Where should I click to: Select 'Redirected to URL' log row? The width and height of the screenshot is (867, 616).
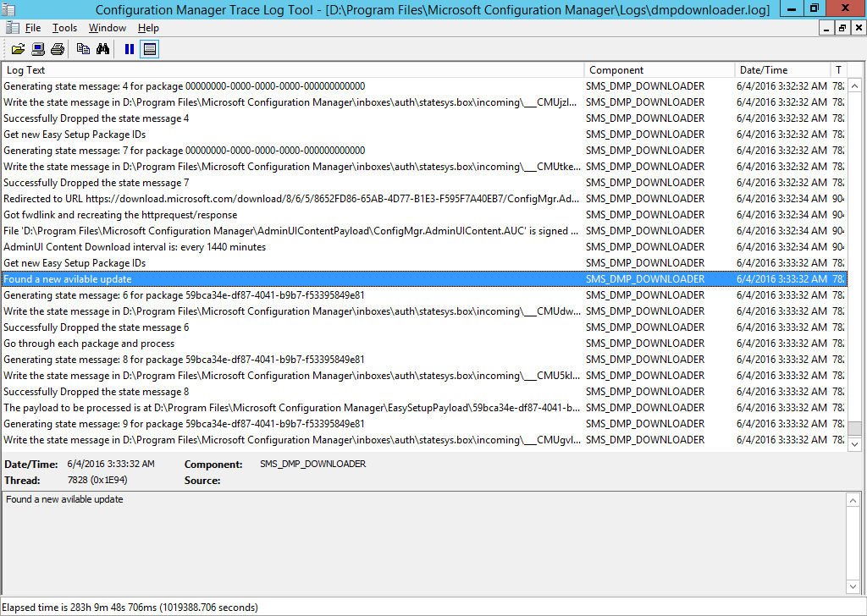(424, 198)
